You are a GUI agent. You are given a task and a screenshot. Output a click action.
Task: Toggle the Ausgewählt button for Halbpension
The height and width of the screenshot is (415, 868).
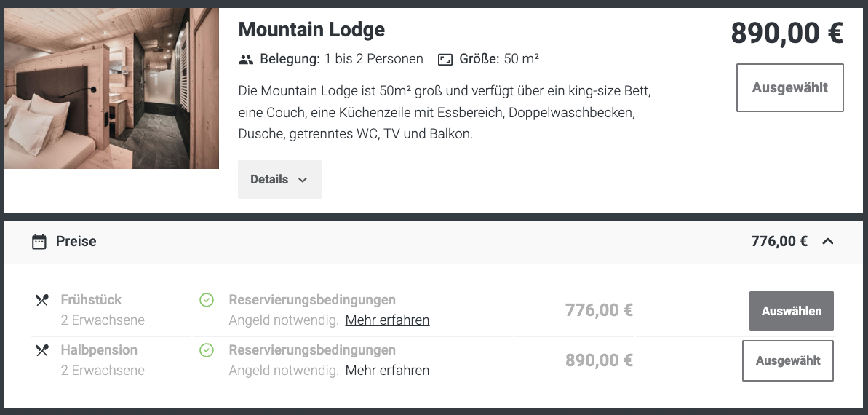[x=788, y=360]
